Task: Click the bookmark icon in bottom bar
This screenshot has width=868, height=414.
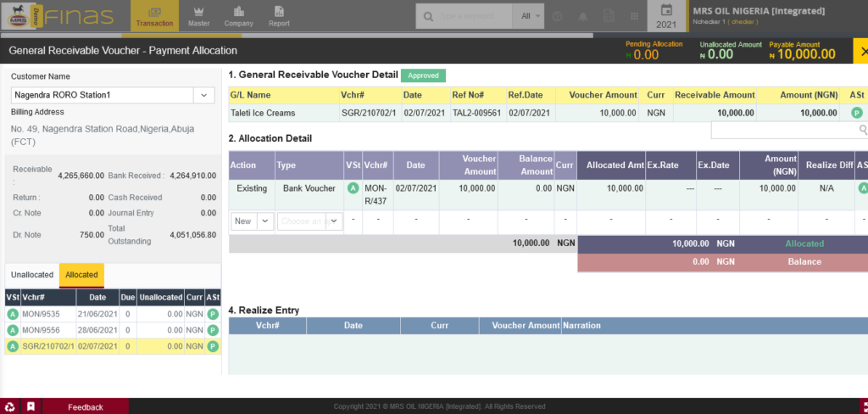Action: pyautogui.click(x=31, y=406)
